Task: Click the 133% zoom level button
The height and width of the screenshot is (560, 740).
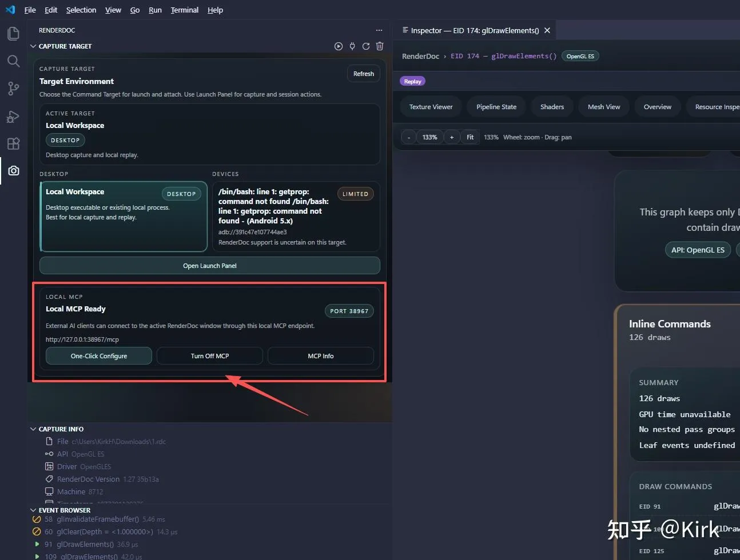Action: [430, 137]
